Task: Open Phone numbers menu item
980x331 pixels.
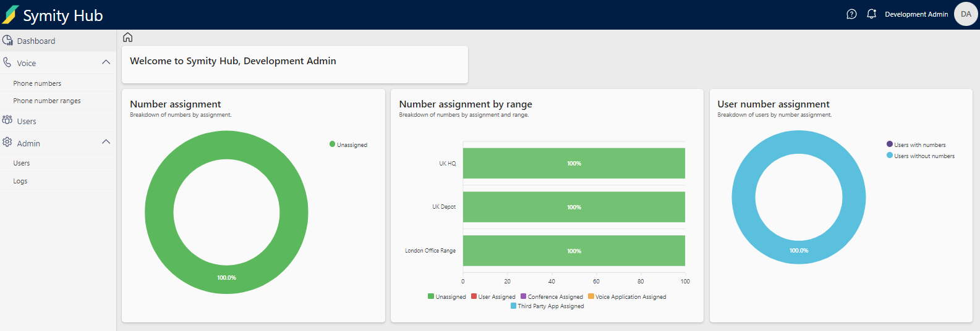Action: coord(37,83)
